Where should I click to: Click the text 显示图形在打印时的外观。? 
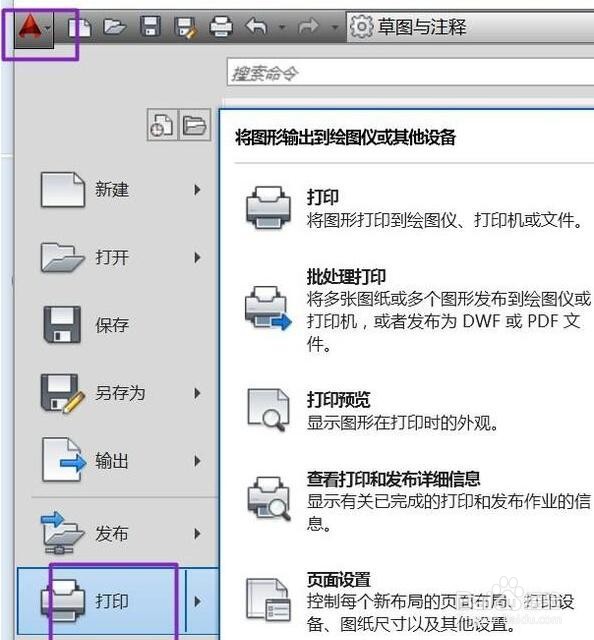click(x=403, y=423)
